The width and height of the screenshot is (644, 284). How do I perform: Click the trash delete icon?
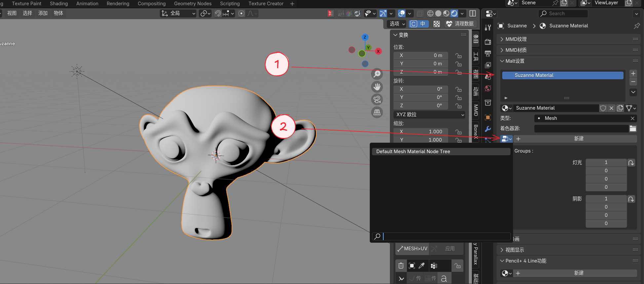[401, 266]
